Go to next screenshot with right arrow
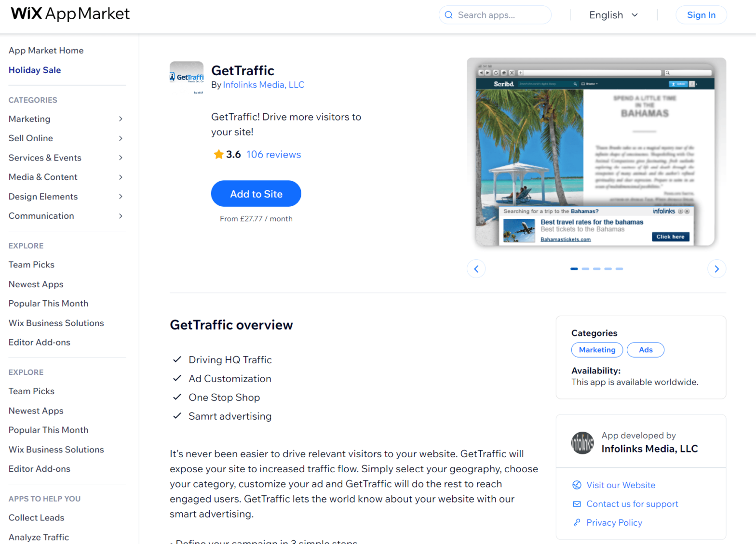 pos(716,269)
